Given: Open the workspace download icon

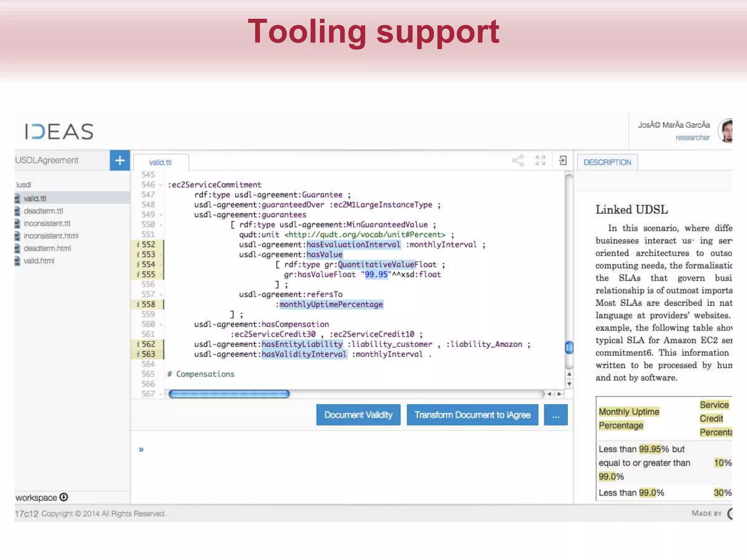Looking at the screenshot, I should coord(64,497).
